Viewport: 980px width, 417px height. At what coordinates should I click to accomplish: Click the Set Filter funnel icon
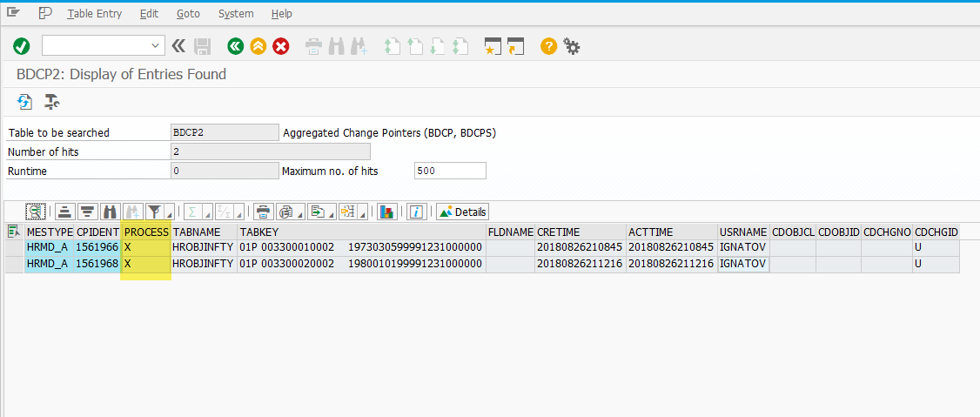(154, 212)
